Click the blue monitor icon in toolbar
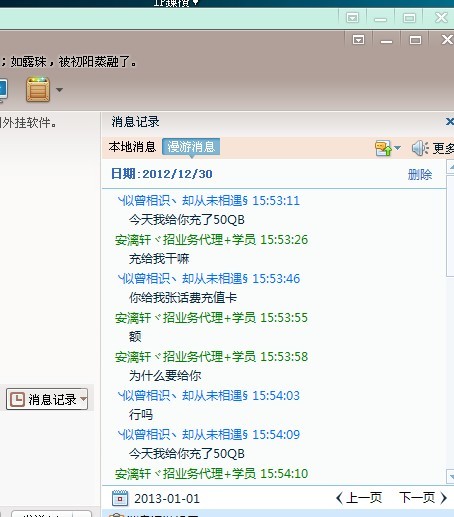 click(x=3, y=90)
